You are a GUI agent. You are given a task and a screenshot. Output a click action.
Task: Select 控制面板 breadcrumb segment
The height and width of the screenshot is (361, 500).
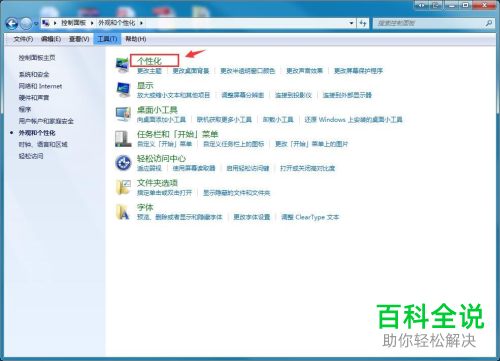tap(73, 23)
